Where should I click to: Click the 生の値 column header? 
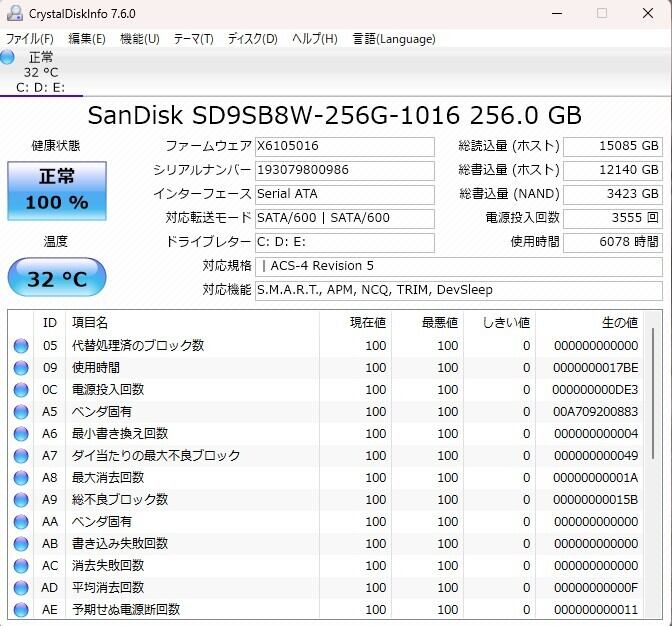(x=589, y=323)
